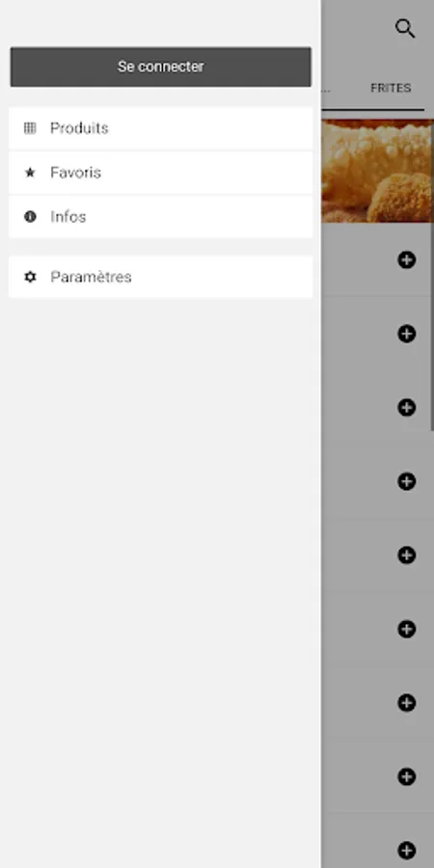Add the fourth product with plus icon
The height and width of the screenshot is (868, 434).
(x=407, y=481)
